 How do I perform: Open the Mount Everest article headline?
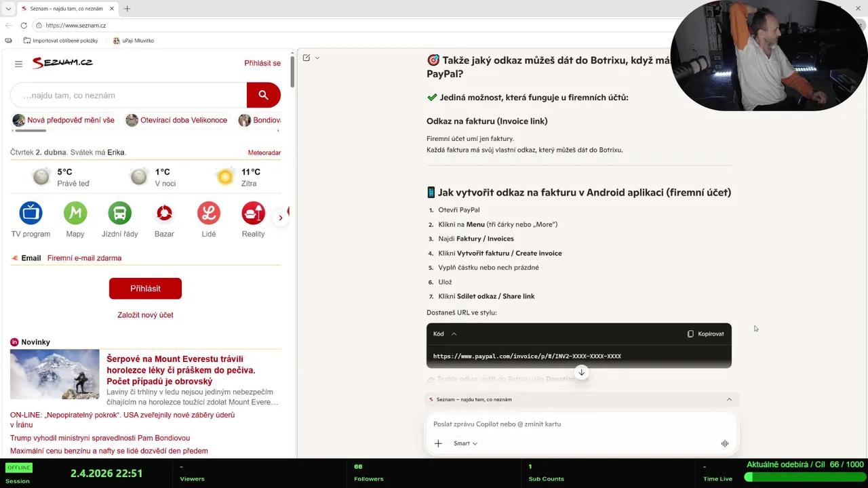(x=181, y=370)
